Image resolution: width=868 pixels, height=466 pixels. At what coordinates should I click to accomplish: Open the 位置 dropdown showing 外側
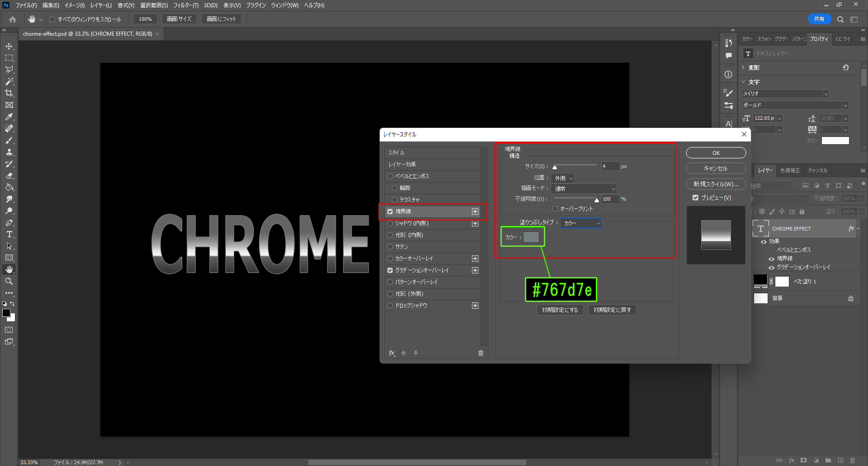tap(563, 178)
